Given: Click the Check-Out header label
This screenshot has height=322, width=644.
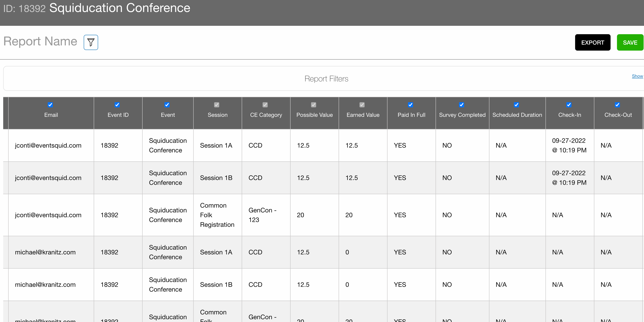Looking at the screenshot, I should (618, 115).
